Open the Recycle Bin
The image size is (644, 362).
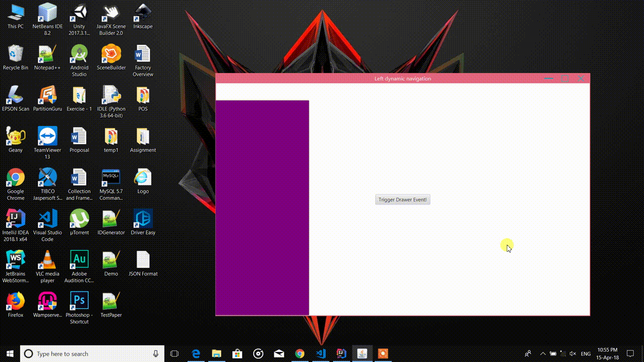pos(16,54)
